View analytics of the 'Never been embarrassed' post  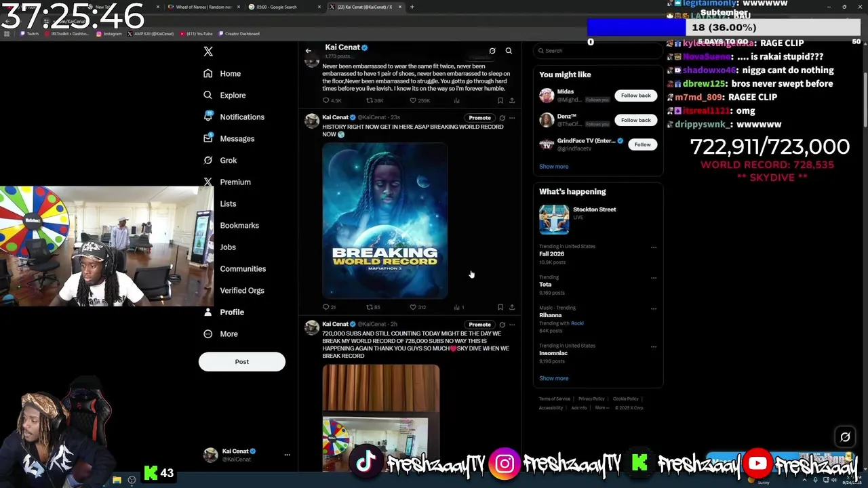456,100
